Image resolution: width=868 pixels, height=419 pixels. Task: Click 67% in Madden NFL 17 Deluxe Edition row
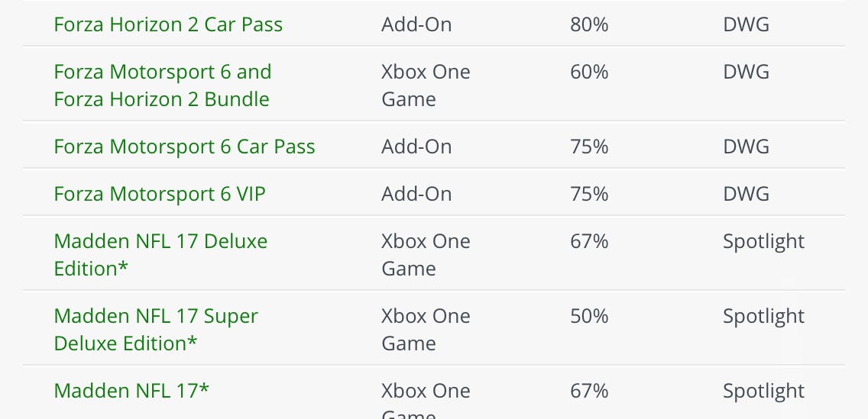[589, 241]
